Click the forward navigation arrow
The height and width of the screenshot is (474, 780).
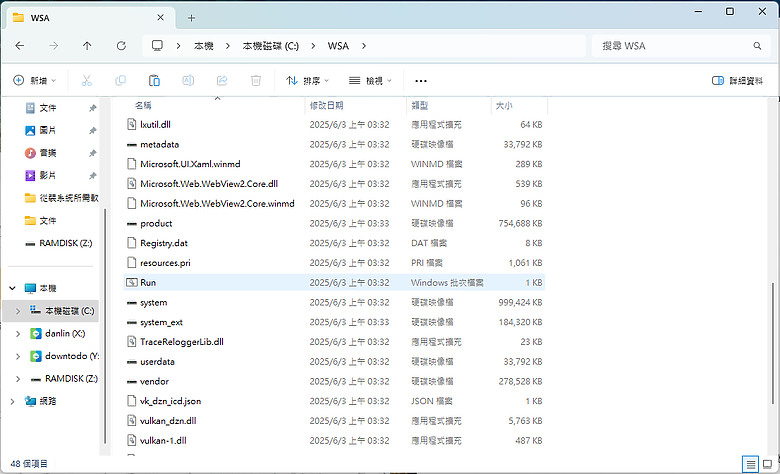53,46
